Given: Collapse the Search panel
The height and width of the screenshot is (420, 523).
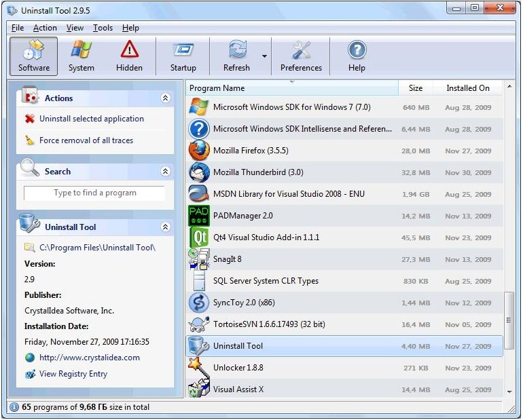Looking at the screenshot, I should click(x=165, y=172).
